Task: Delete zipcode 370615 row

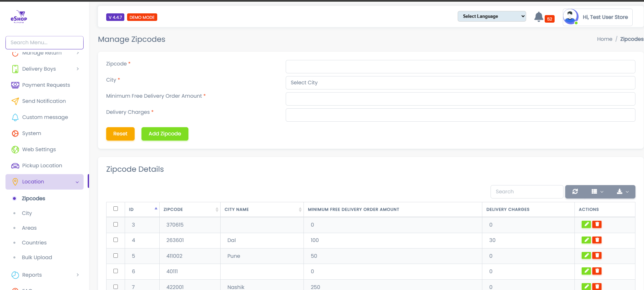Action: click(597, 225)
